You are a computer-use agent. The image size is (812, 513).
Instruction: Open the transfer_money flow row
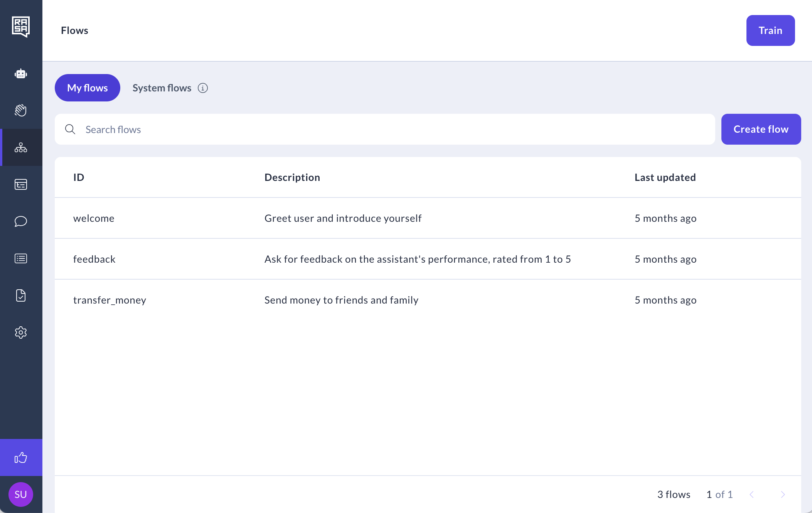(110, 300)
